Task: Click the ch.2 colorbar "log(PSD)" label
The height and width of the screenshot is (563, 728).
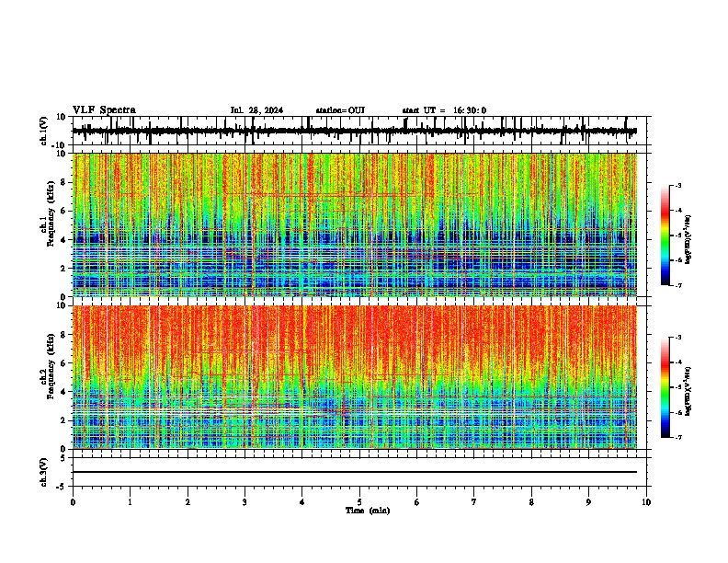Action: coord(688,391)
